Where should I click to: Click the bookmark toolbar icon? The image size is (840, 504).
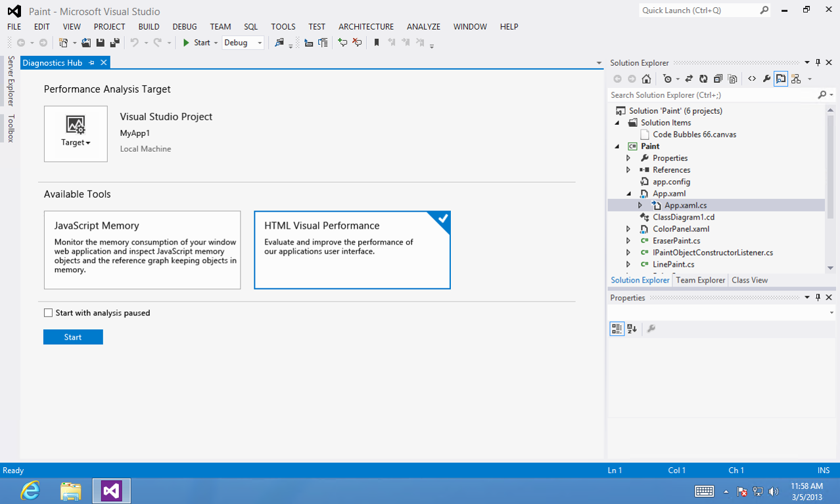[377, 43]
